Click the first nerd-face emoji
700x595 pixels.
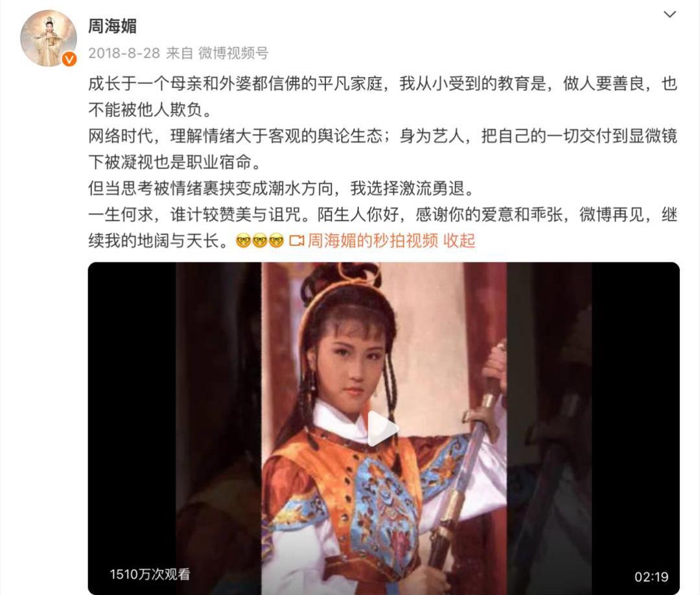(x=243, y=241)
